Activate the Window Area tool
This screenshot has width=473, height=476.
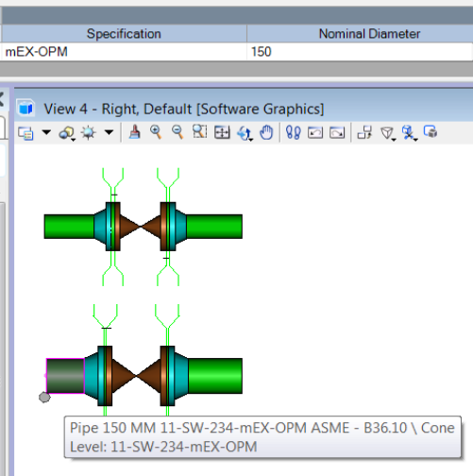click(199, 132)
